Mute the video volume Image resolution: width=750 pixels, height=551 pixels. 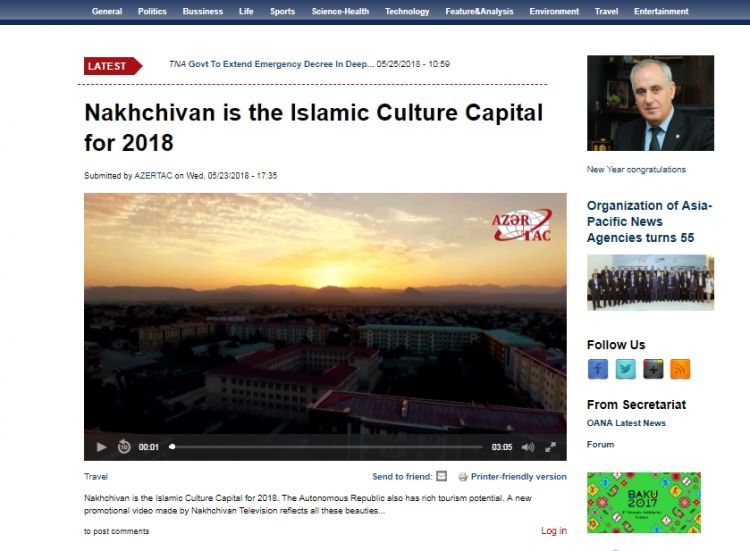coord(528,447)
